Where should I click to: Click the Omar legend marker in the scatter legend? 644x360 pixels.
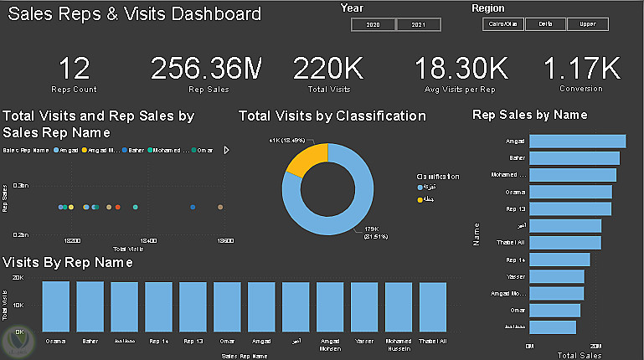point(193,151)
